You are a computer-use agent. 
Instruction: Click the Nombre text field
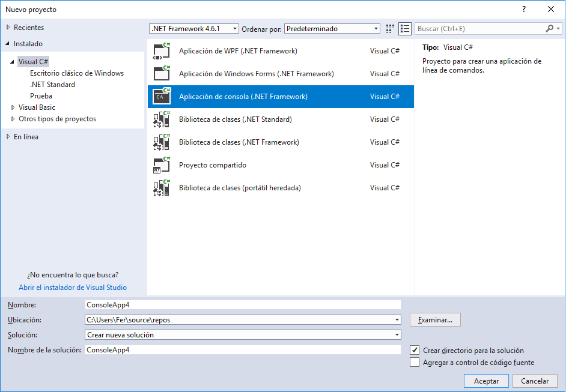(243, 304)
